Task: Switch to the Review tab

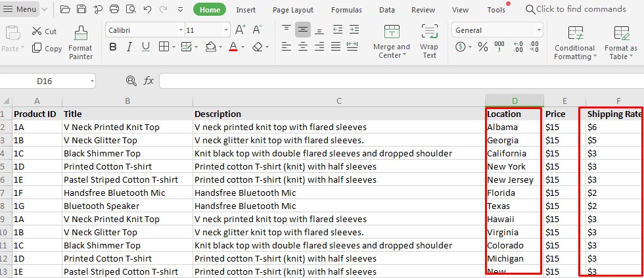Action: coord(423,10)
